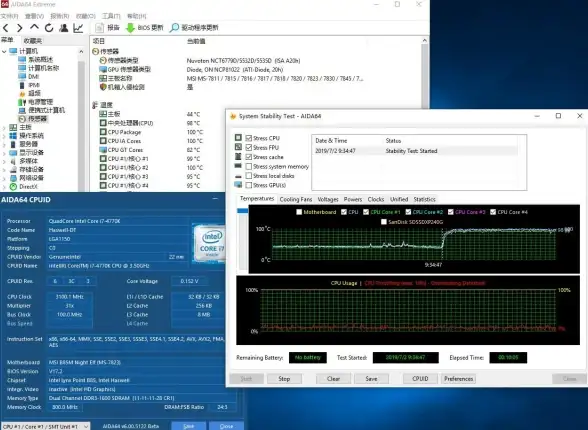The height and width of the screenshot is (430, 588).
Task: Toggle CPU Core #1 graph checkbox
Action: [x=366, y=212]
